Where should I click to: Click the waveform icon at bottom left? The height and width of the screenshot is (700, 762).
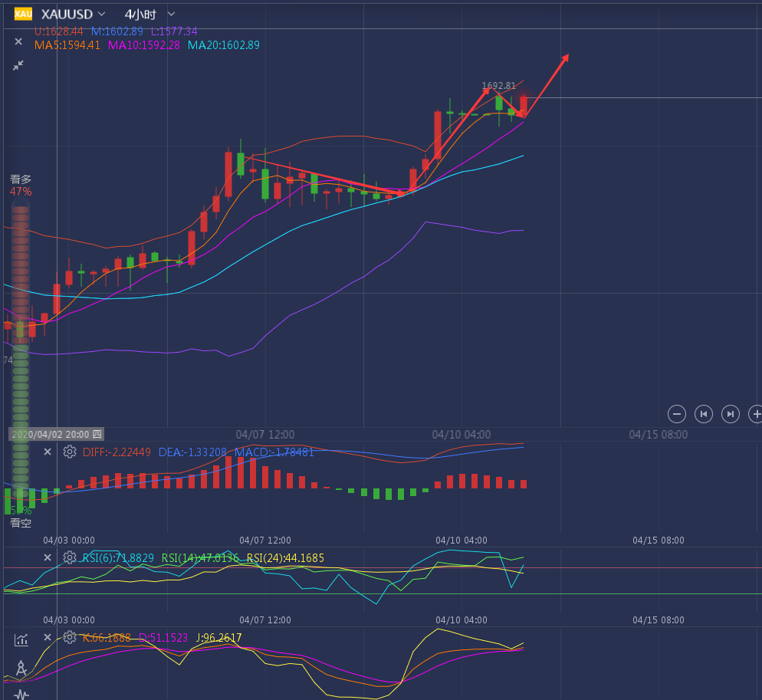point(21,695)
